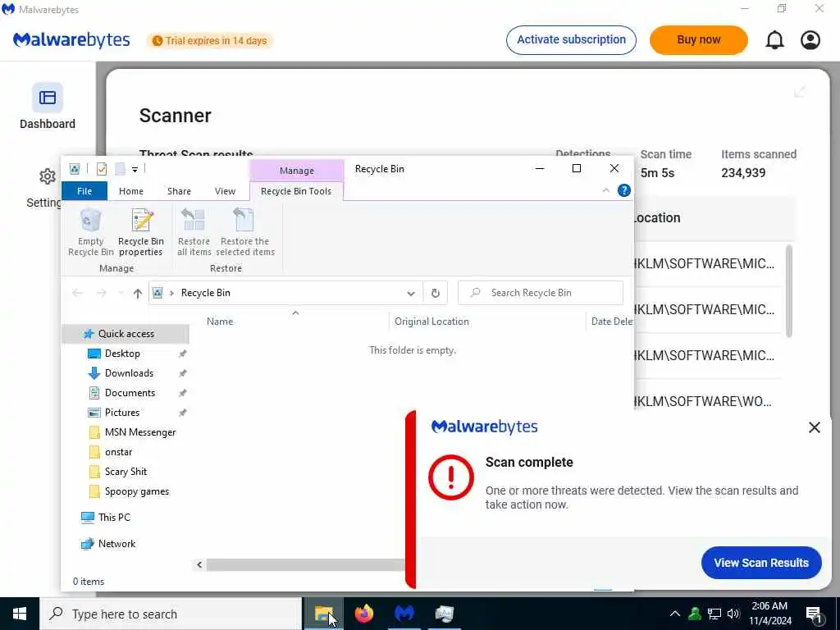Switch to the Share ribbon tab

pos(179,191)
